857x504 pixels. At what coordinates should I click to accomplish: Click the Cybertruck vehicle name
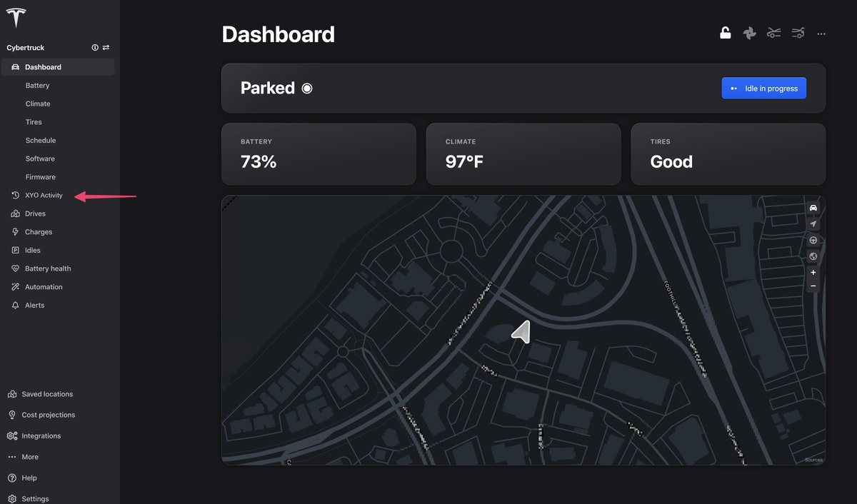click(x=26, y=48)
